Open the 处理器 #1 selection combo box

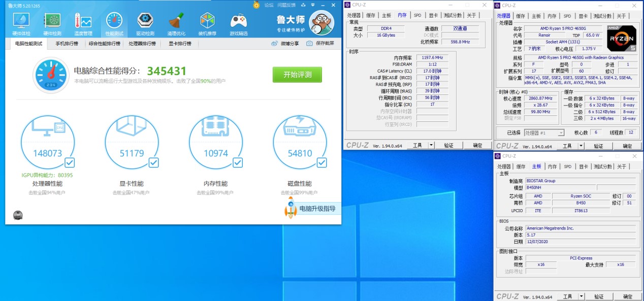pyautogui.click(x=544, y=132)
